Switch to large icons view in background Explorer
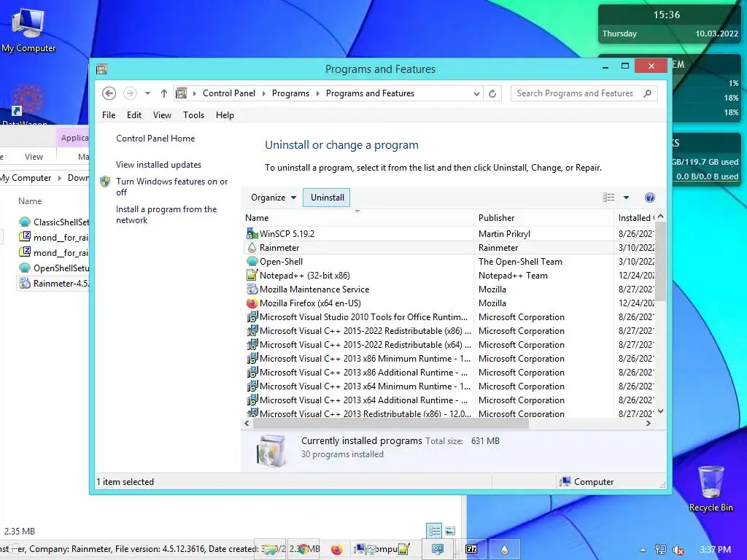The width and height of the screenshot is (747, 560). (450, 531)
